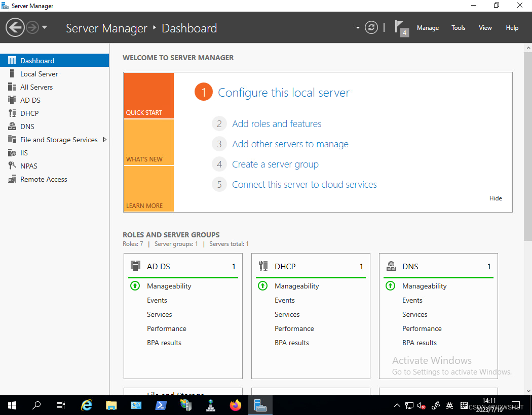Launch Internet Explorer from the taskbar
This screenshot has height=415, width=532.
coord(87,405)
